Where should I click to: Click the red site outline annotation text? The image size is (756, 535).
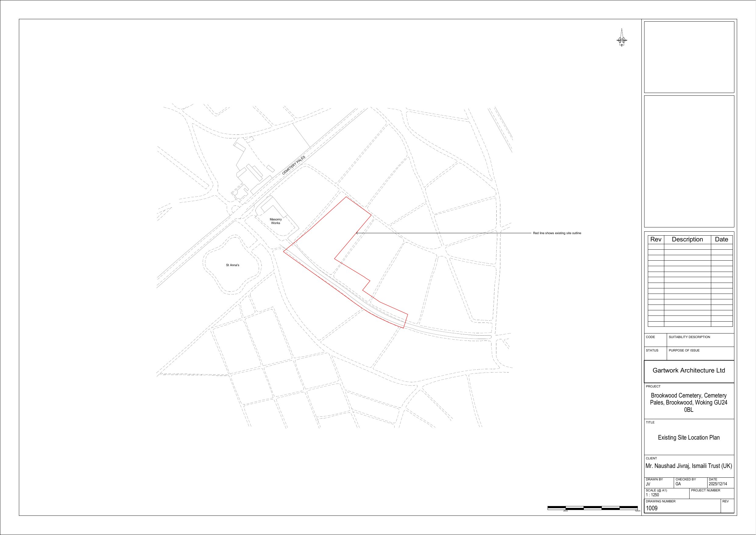(557, 233)
